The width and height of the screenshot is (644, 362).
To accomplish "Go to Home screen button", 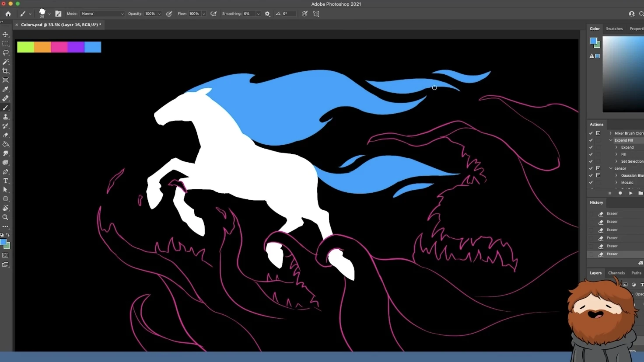I will (8, 14).
